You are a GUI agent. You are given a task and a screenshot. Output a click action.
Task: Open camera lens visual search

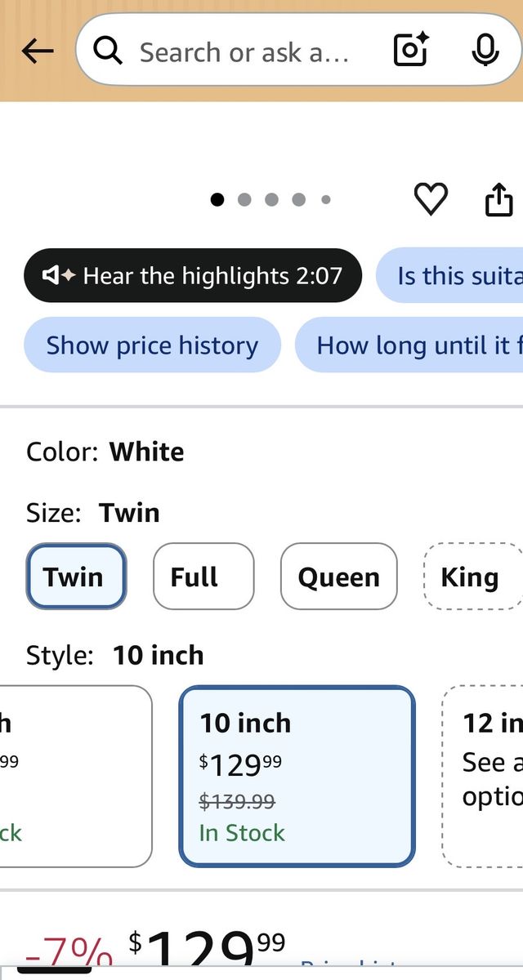coord(411,51)
